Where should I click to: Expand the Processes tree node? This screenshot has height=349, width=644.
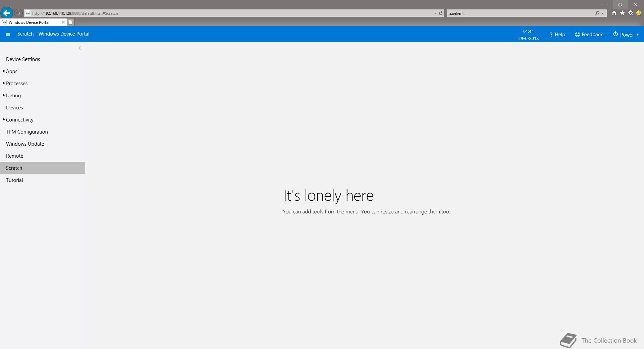(x=4, y=83)
